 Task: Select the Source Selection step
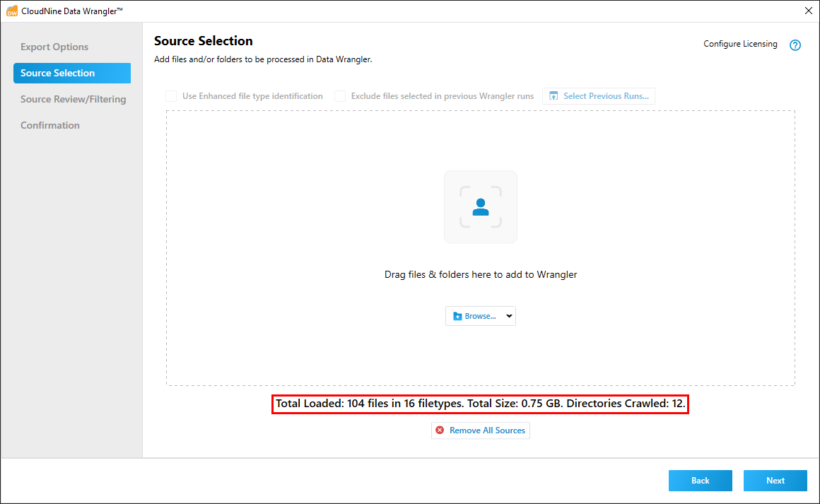coord(72,74)
